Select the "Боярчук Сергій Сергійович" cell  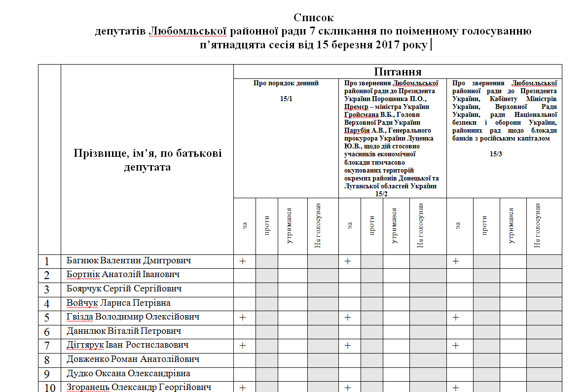(124, 288)
